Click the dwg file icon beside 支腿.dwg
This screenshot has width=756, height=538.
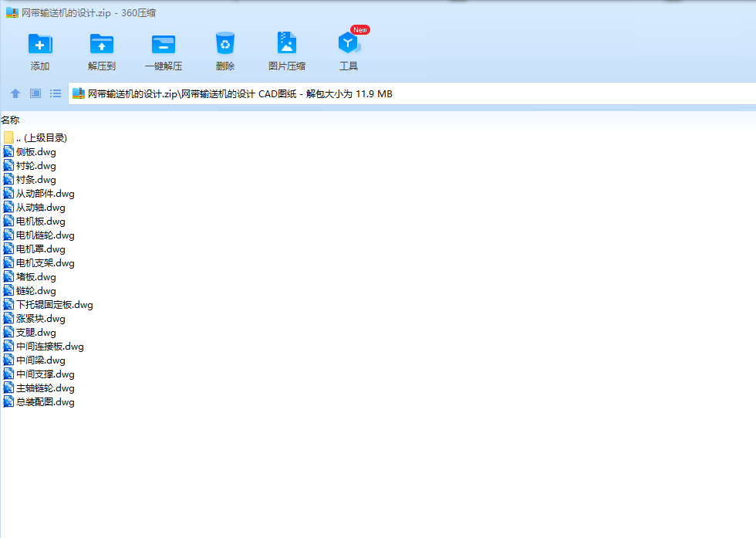click(x=8, y=333)
